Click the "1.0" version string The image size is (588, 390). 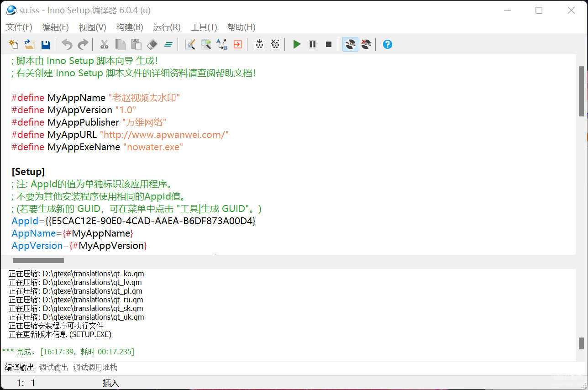126,110
